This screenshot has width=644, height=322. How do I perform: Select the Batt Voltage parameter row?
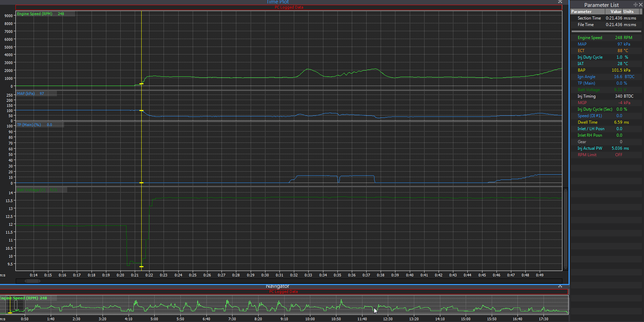pyautogui.click(x=588, y=90)
